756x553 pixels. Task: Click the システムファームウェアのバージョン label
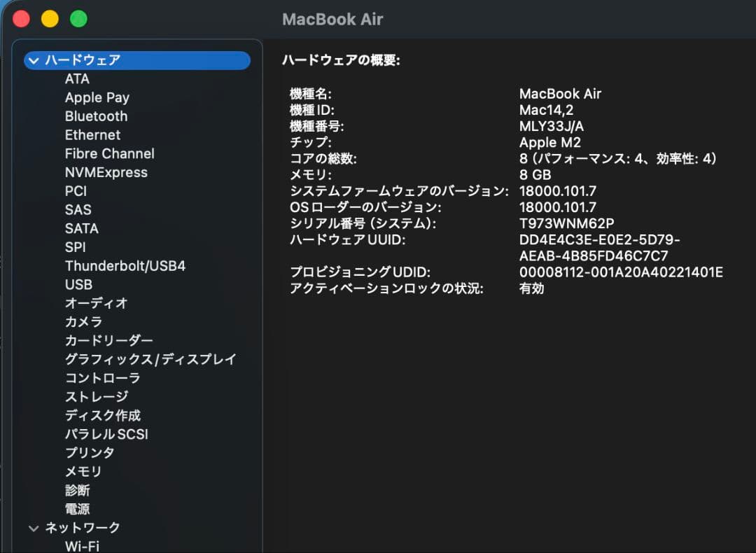click(x=399, y=191)
